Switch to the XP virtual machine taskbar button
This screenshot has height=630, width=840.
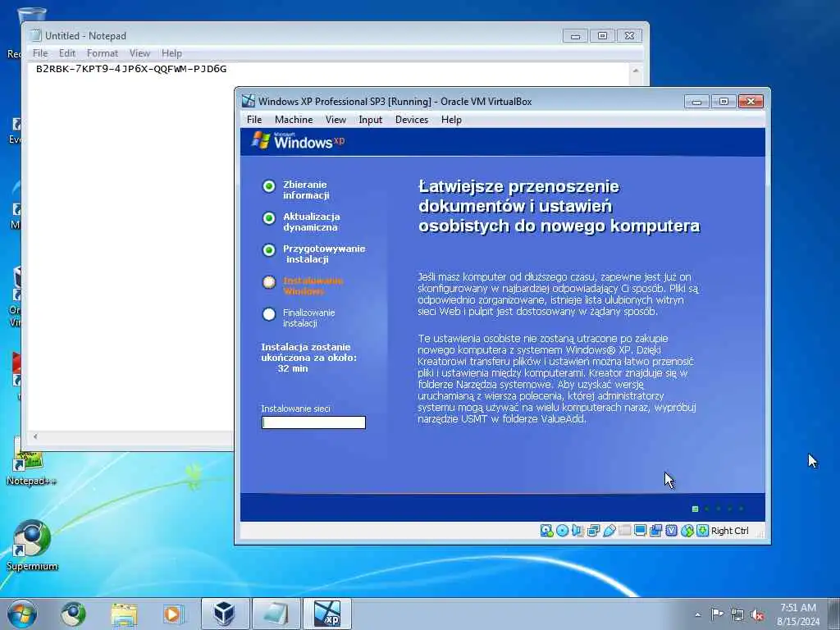(326, 614)
